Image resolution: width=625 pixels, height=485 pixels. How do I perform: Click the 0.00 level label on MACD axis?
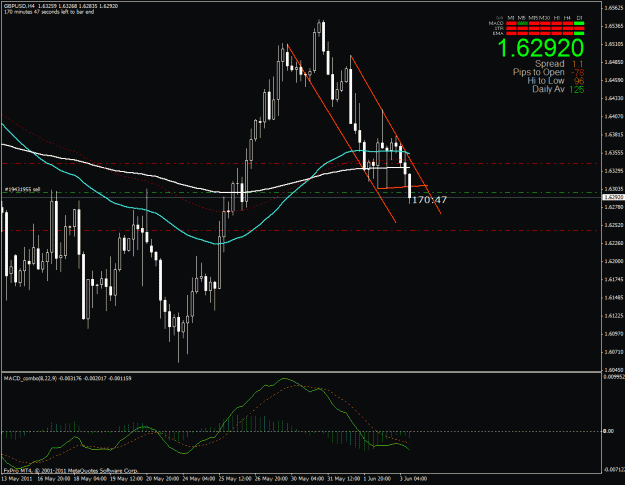click(608, 431)
